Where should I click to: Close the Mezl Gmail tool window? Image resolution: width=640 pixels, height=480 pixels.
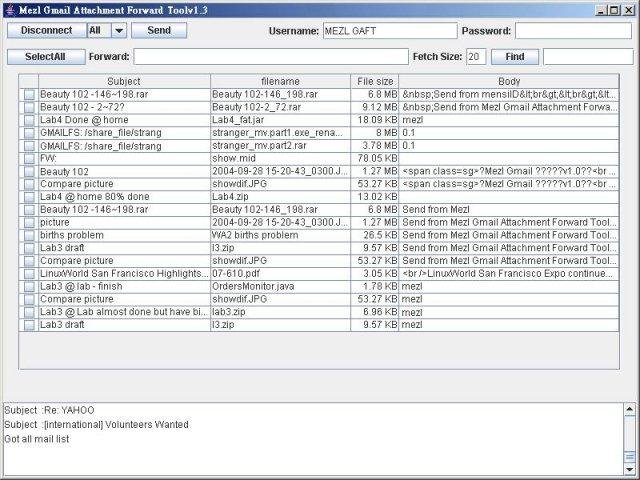(x=629, y=10)
